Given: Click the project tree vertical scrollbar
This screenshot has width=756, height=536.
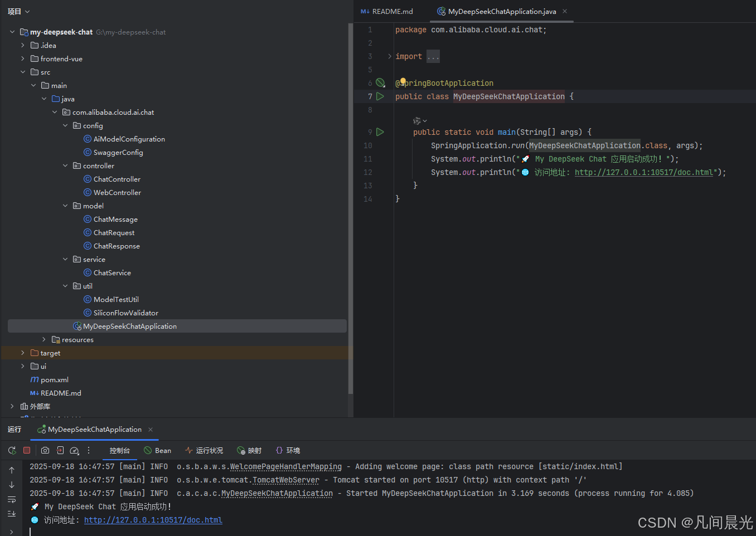Looking at the screenshot, I should pos(351,209).
